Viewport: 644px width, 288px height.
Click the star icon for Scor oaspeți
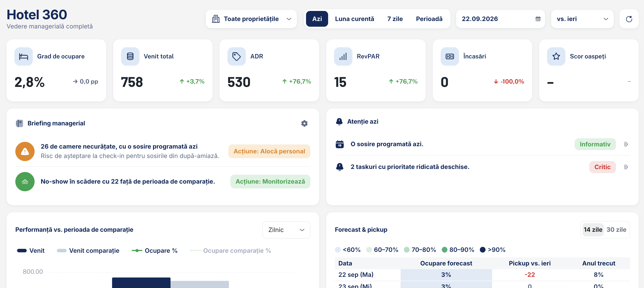point(556,56)
